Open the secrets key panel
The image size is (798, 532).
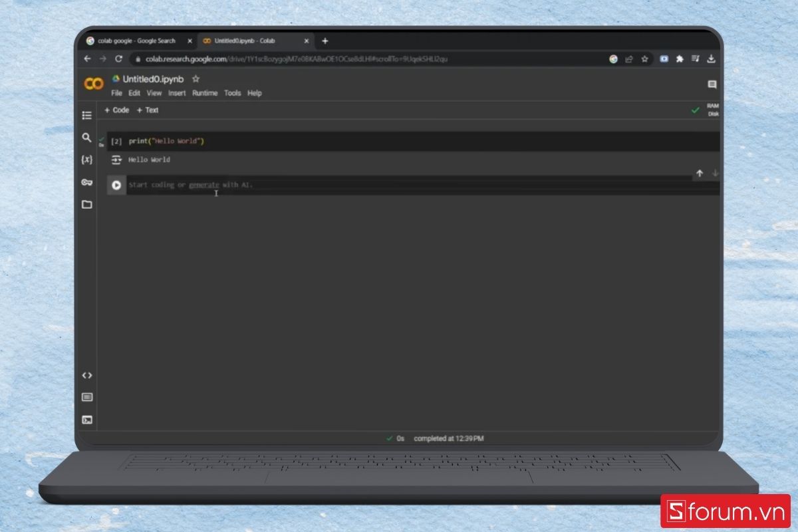coord(86,182)
